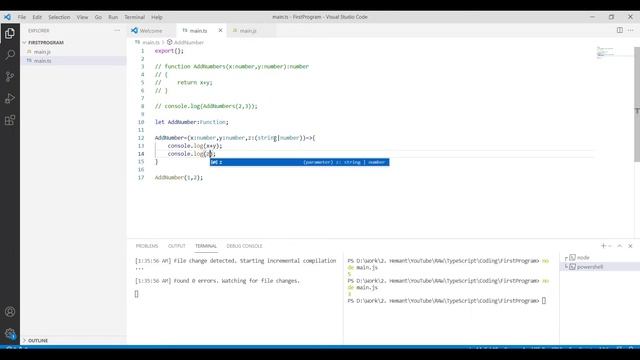Click the EXPLORER panel title
Screen dimensions: 640x360
[x=39, y=31]
